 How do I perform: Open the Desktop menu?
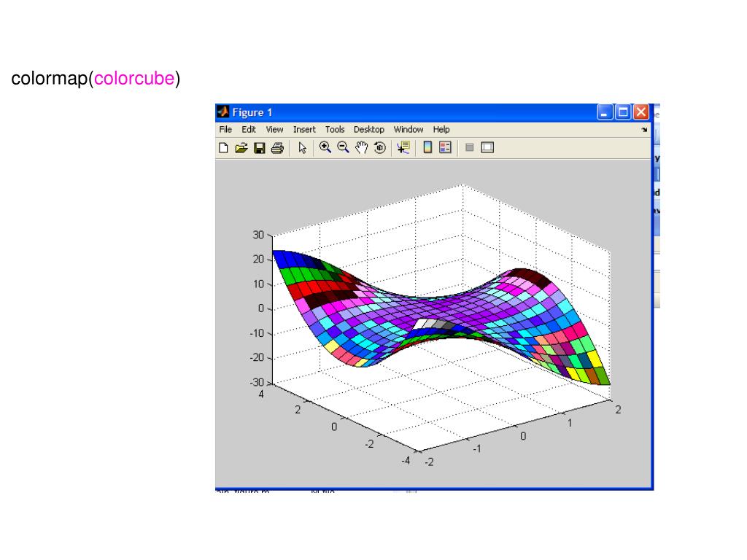pos(368,130)
